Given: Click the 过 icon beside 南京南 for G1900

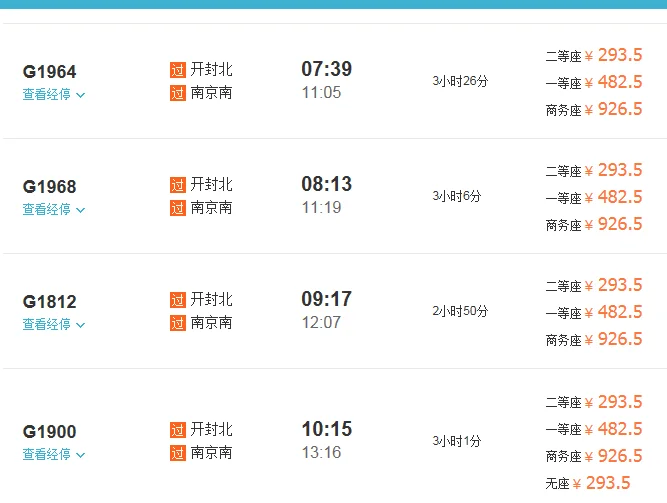Looking at the screenshot, I should pyautogui.click(x=178, y=453).
